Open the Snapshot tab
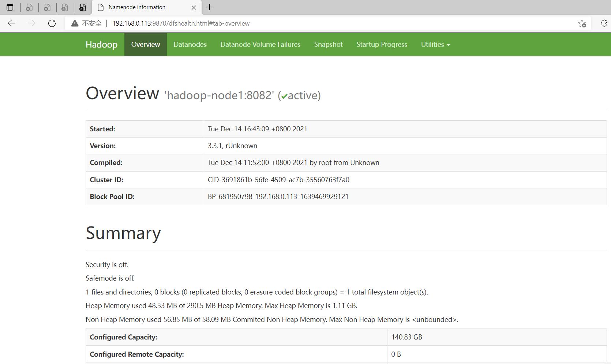 328,44
